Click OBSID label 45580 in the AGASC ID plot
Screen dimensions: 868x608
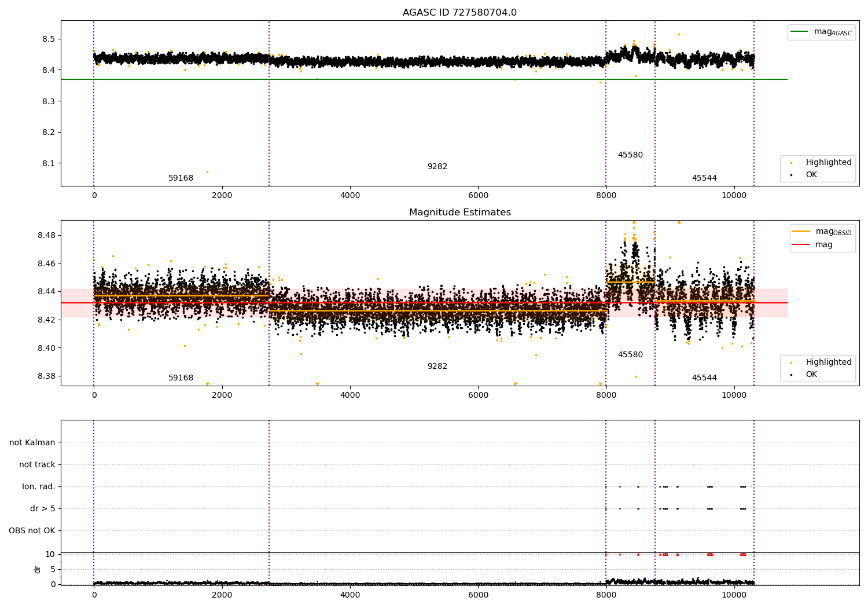(630, 155)
